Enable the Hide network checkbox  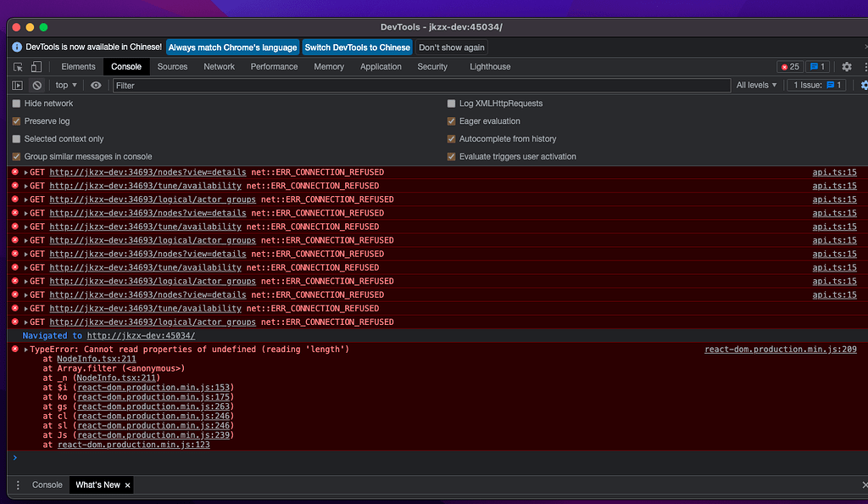pyautogui.click(x=14, y=103)
